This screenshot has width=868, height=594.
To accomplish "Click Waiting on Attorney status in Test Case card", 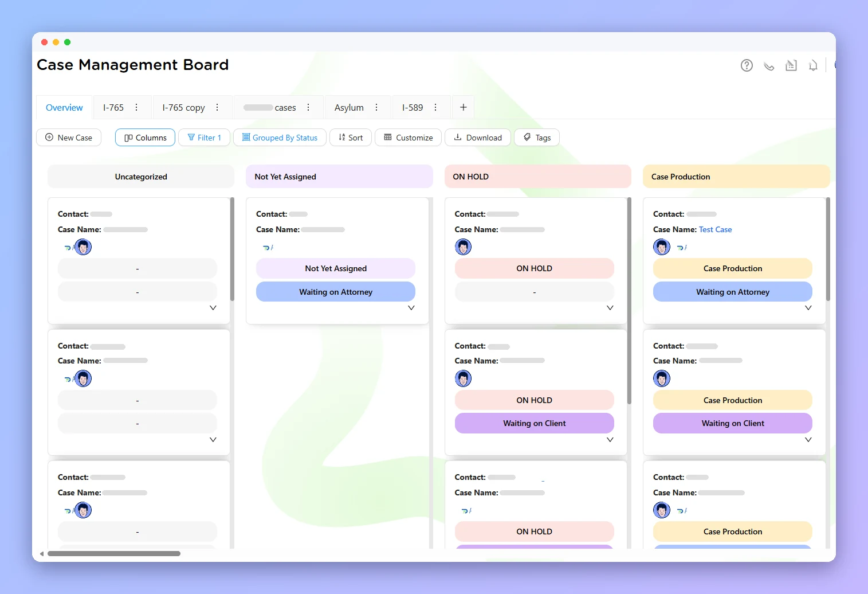I will [733, 292].
